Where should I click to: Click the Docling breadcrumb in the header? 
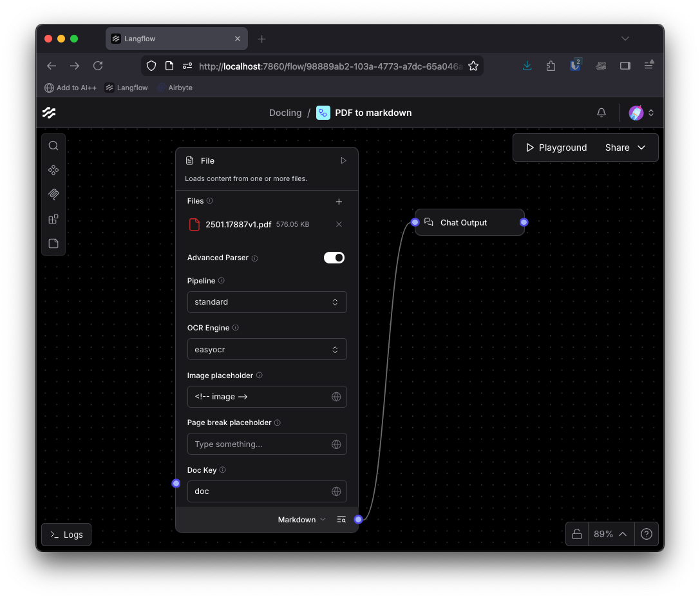(x=285, y=113)
